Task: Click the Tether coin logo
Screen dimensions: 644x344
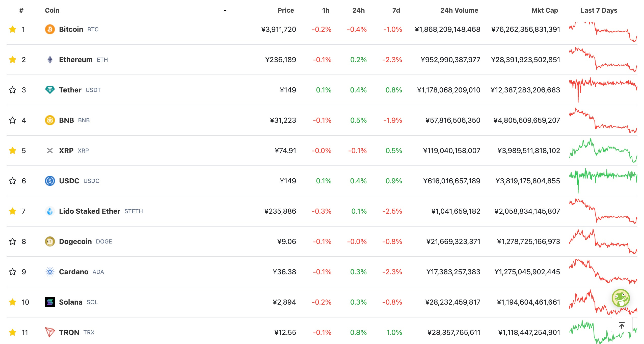Action: coord(50,90)
